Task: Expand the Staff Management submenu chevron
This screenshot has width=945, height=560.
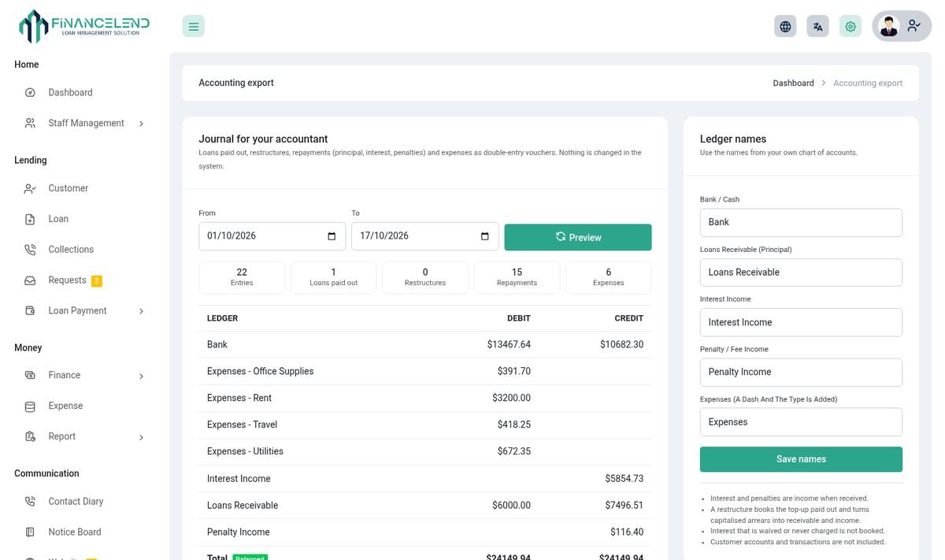Action: click(x=142, y=124)
